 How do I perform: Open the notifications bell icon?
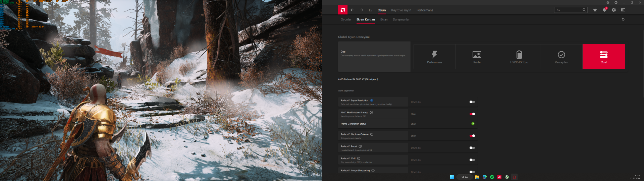pyautogui.click(x=604, y=10)
